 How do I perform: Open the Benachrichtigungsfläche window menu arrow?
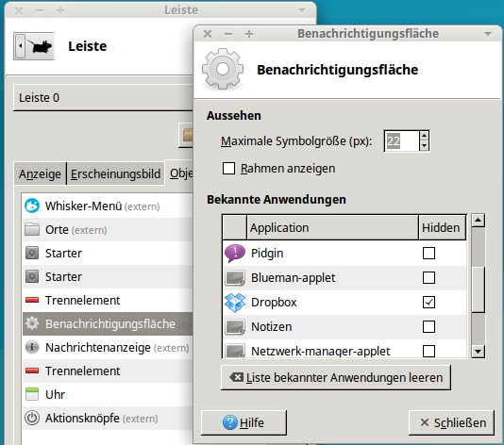[488, 34]
